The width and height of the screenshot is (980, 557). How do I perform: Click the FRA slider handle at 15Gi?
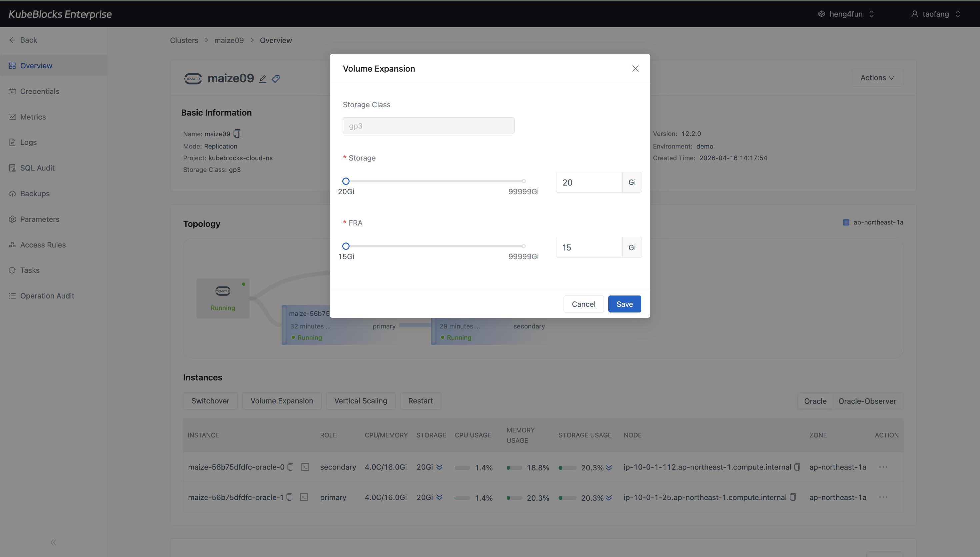[x=346, y=247]
